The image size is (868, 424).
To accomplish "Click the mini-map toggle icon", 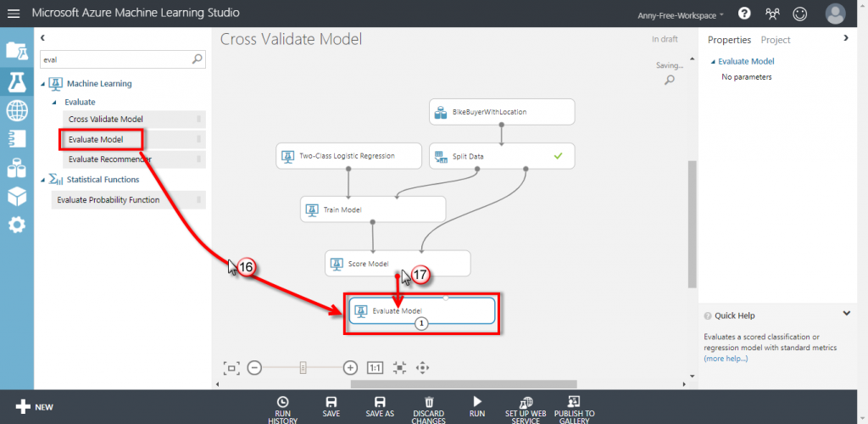I will pyautogui.click(x=400, y=367).
